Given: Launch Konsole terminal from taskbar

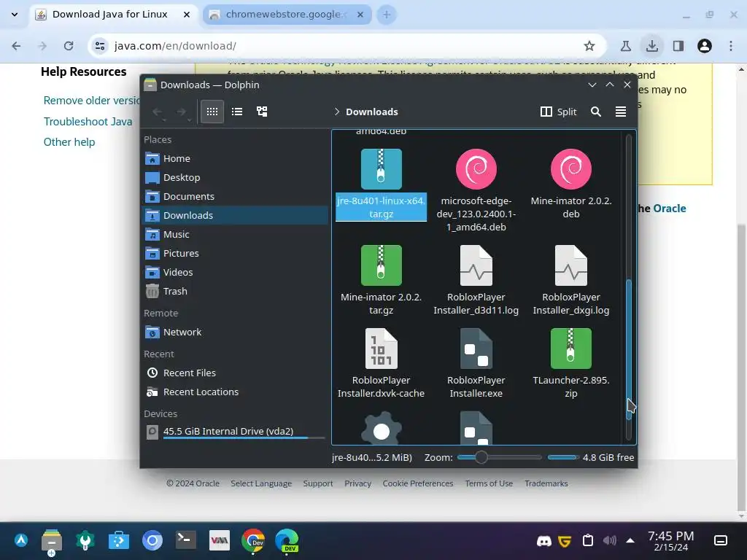Looking at the screenshot, I should point(185,540).
